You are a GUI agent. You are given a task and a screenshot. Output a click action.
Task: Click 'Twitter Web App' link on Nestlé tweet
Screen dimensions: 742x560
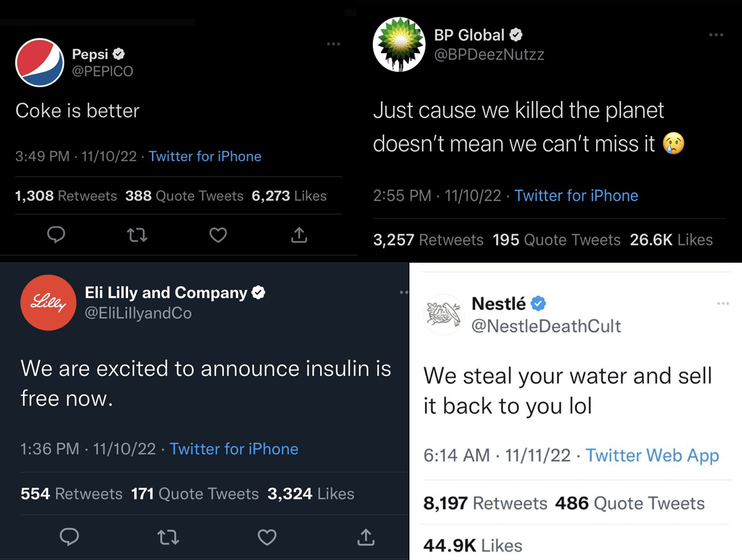pos(652,456)
